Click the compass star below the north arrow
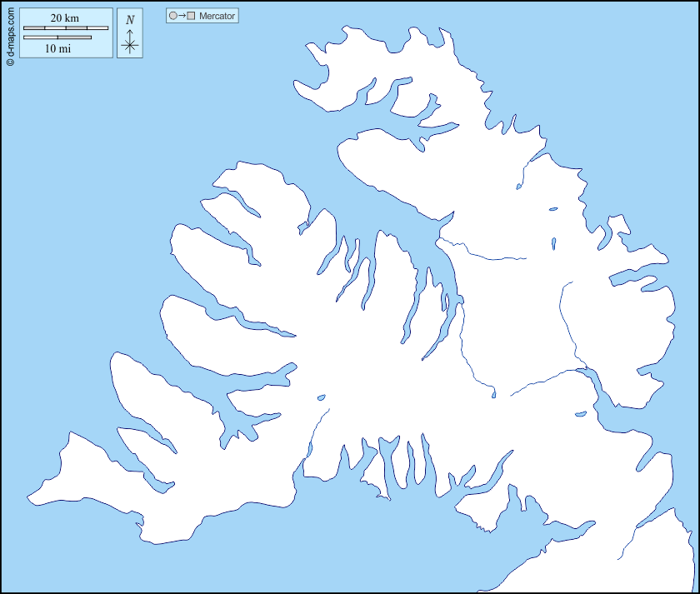 (x=129, y=46)
